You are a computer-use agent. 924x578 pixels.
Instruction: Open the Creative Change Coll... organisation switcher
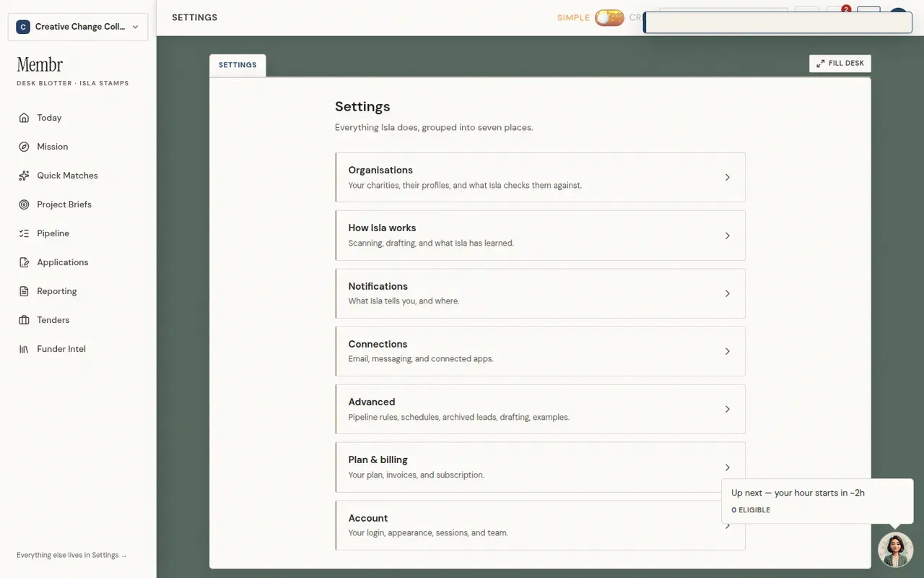coord(78,27)
